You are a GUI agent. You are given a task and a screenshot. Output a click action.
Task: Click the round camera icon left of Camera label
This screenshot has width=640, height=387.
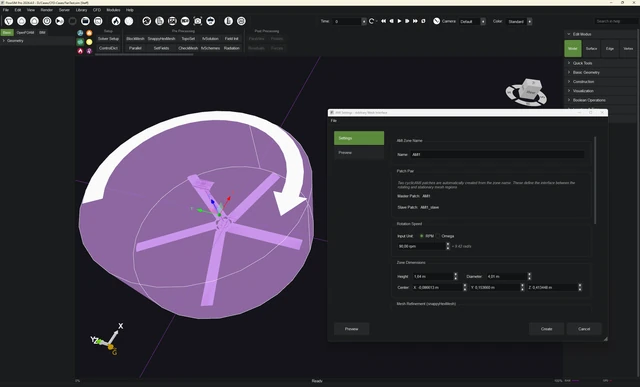(436, 21)
